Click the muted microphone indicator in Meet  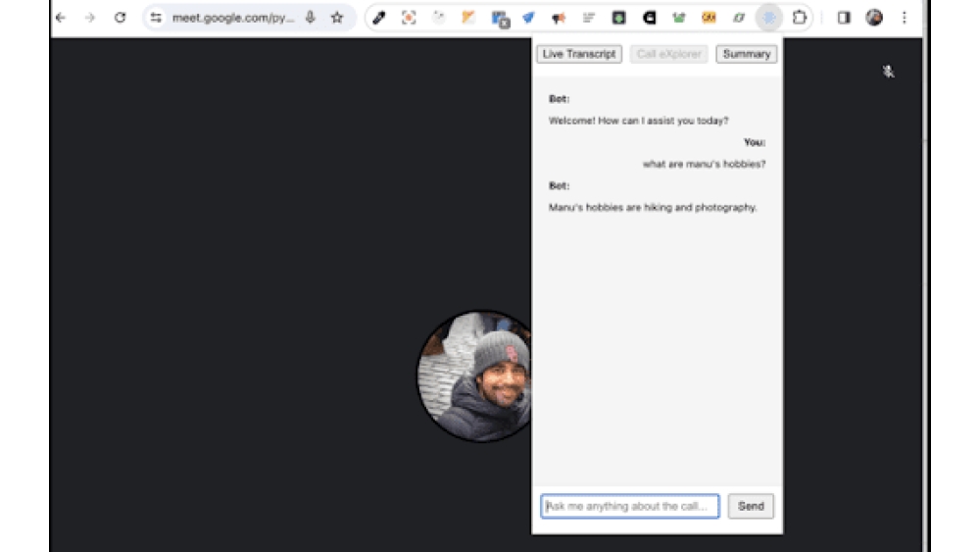(888, 72)
